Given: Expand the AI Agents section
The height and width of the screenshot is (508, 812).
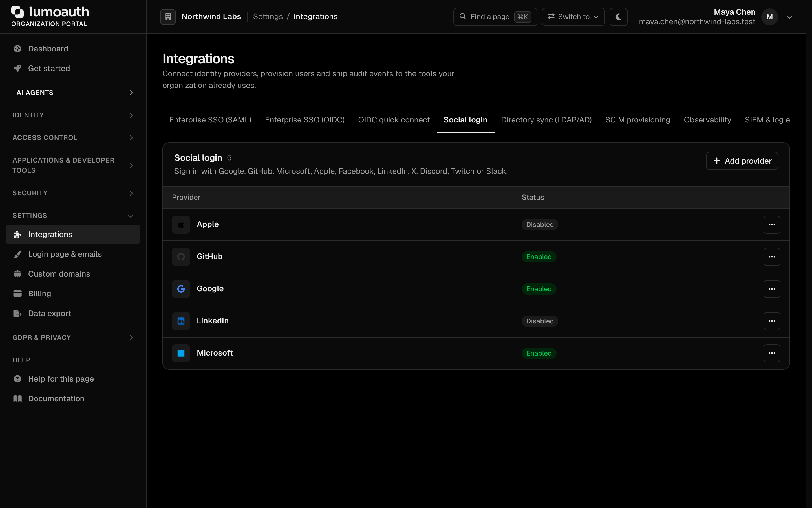Looking at the screenshot, I should (x=73, y=92).
